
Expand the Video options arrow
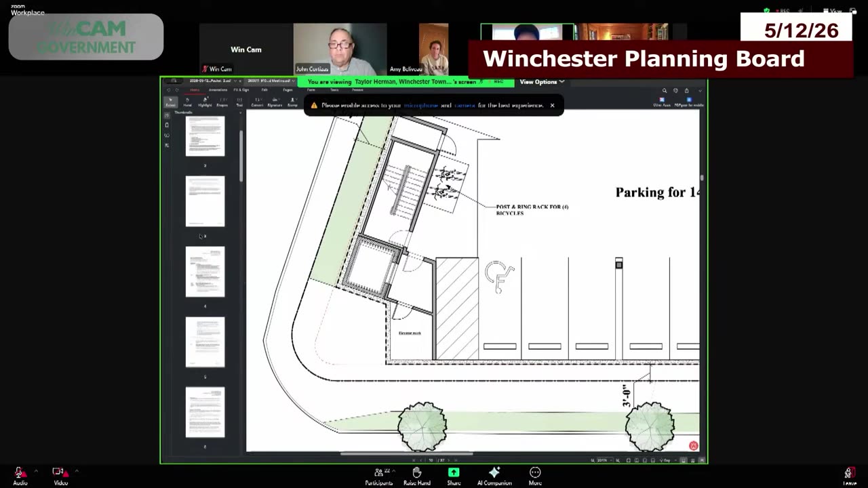(x=77, y=471)
